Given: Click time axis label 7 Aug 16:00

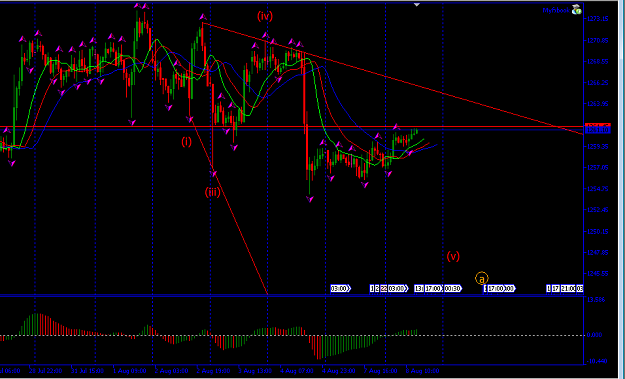Looking at the screenshot, I should pos(381,371).
